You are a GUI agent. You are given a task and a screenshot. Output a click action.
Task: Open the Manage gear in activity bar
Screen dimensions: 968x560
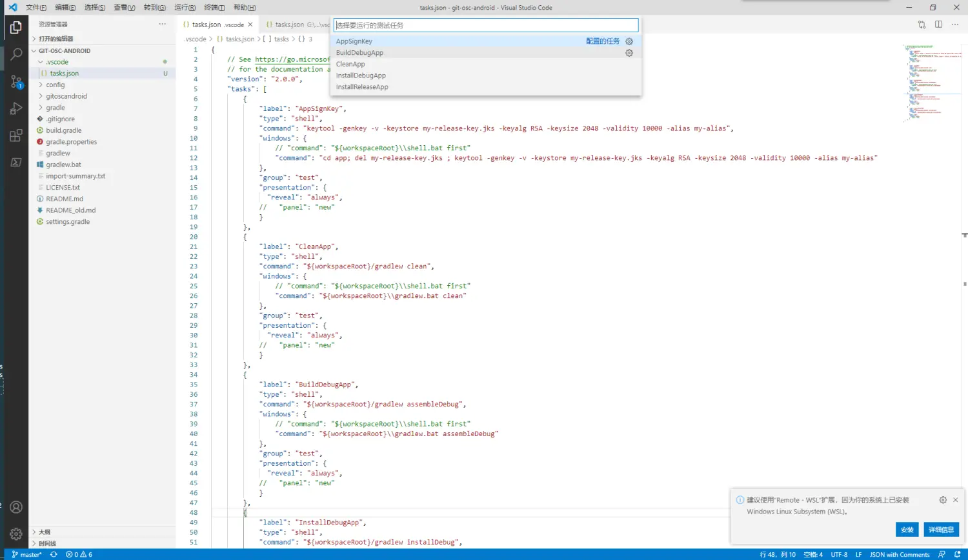point(16,534)
